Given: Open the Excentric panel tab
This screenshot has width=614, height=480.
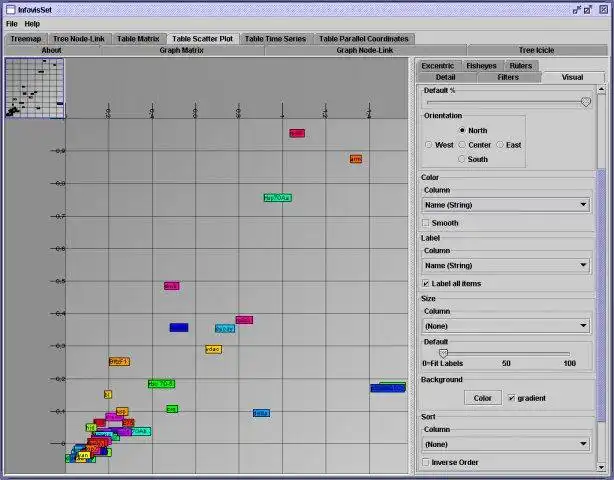Looking at the screenshot, I should (437, 66).
